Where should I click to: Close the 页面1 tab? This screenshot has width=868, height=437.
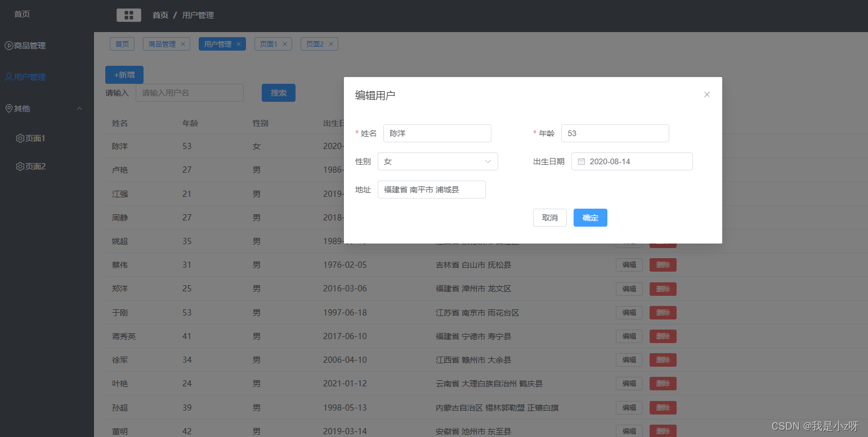coord(285,44)
